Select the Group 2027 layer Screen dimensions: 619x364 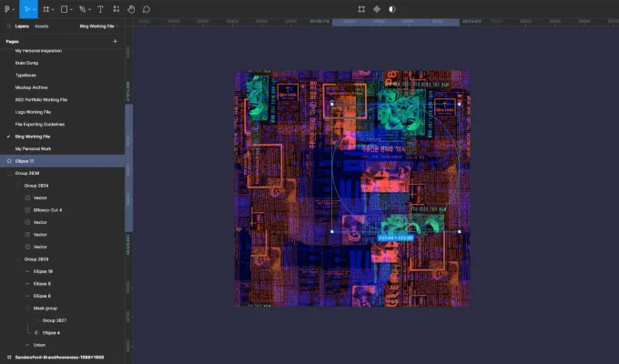[x=55, y=320]
